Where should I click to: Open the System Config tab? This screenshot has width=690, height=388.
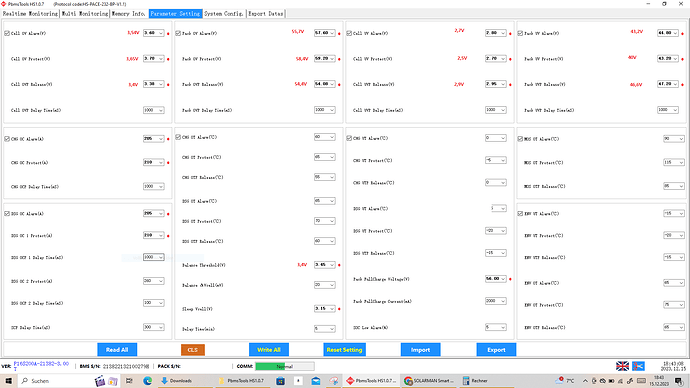coord(224,14)
